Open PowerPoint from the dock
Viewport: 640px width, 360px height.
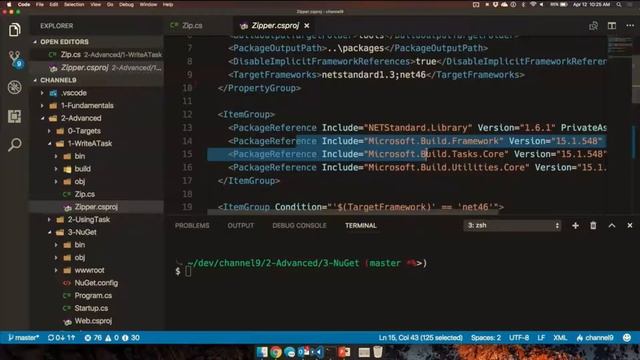344,352
